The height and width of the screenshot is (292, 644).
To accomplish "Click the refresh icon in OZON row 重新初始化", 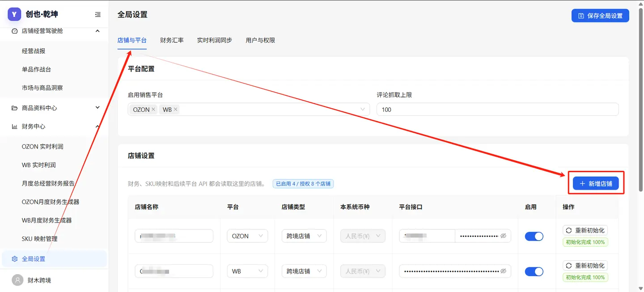I will [x=569, y=230].
